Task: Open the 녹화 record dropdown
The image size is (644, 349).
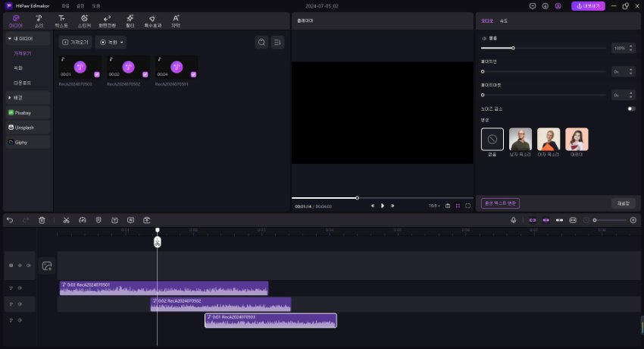Action: tap(111, 42)
